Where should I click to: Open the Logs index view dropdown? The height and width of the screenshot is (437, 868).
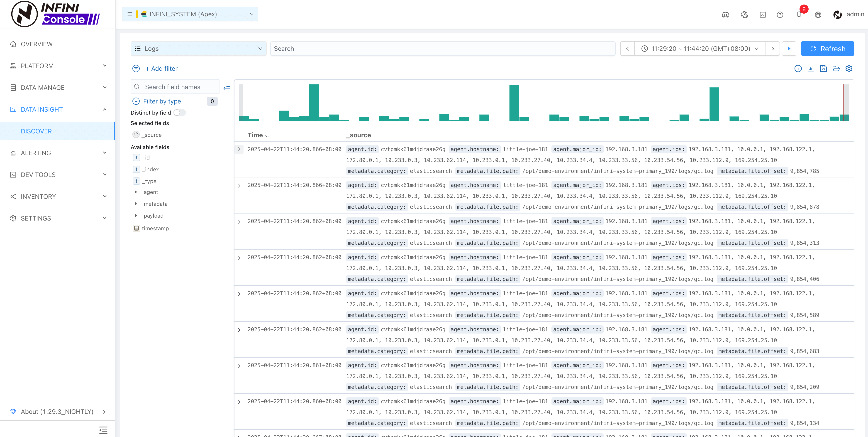click(x=198, y=49)
